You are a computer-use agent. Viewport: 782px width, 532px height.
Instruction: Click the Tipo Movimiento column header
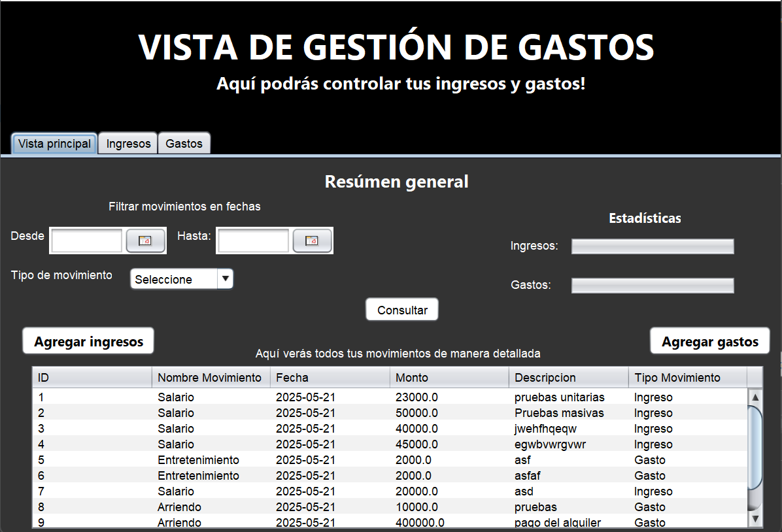pos(687,378)
